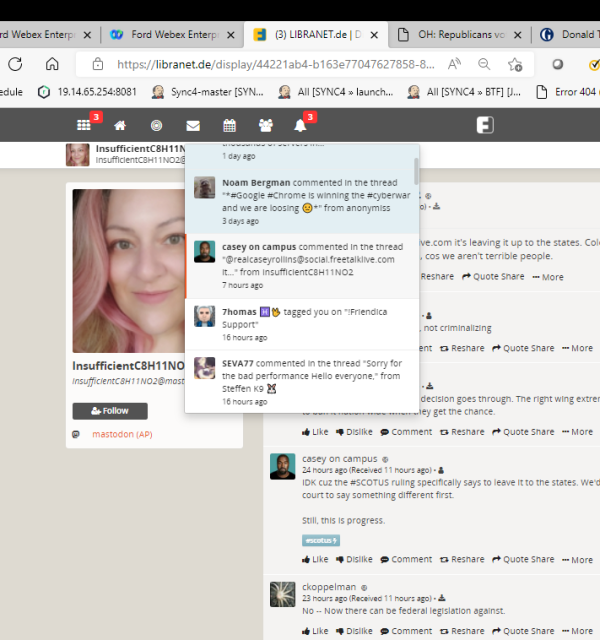This screenshot has height=640, width=600.
Task: Click the #scotus tag label
Action: tap(321, 540)
